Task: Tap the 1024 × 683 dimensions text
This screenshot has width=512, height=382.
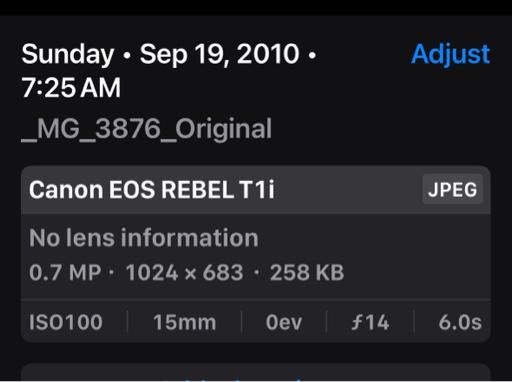Action: (x=185, y=273)
